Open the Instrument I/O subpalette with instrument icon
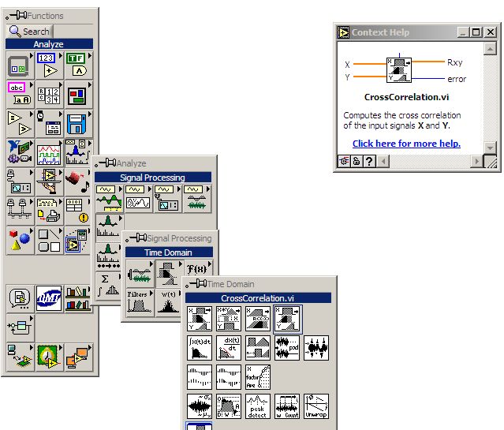The width and height of the screenshot is (504, 430). pyautogui.click(x=20, y=182)
